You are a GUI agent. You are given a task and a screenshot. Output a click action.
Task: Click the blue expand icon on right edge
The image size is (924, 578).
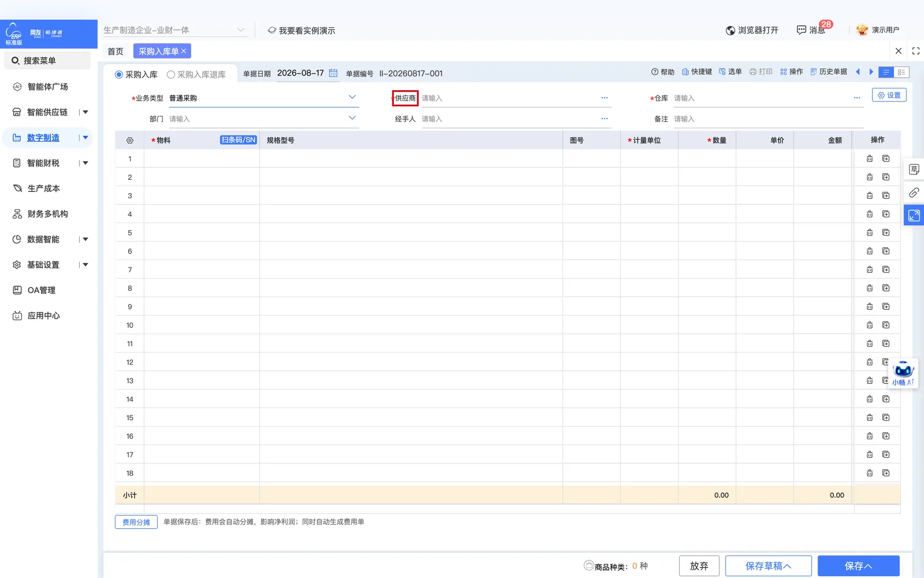coord(914,216)
